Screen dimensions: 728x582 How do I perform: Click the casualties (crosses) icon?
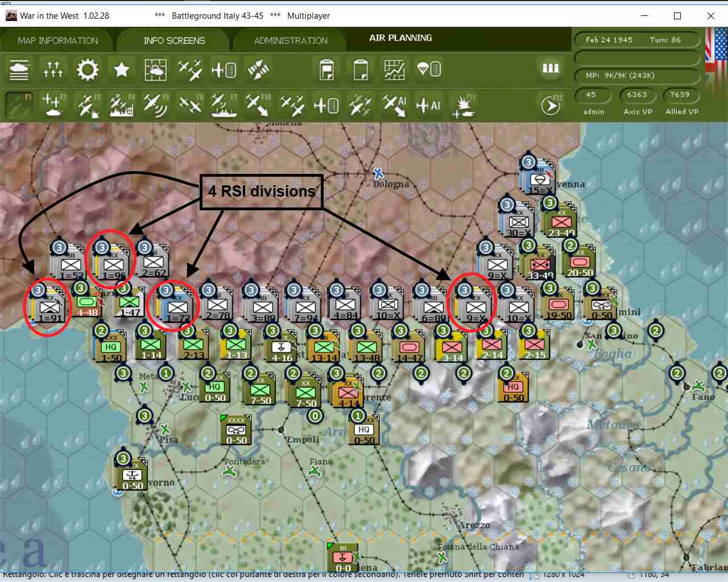pos(53,70)
